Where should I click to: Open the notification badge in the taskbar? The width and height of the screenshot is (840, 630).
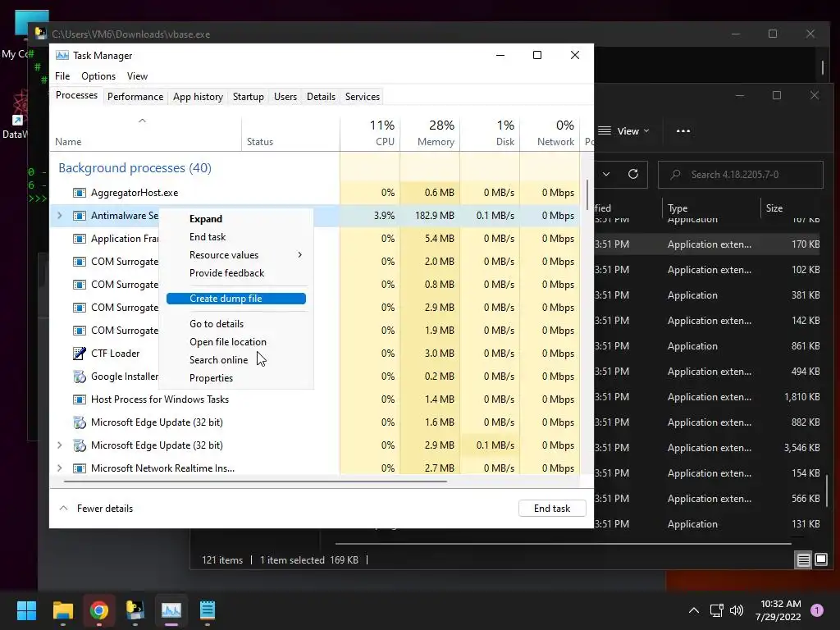click(817, 610)
